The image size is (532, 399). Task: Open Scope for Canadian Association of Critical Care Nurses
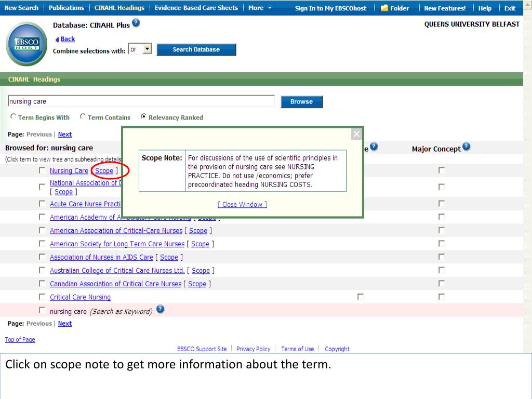[x=197, y=284]
